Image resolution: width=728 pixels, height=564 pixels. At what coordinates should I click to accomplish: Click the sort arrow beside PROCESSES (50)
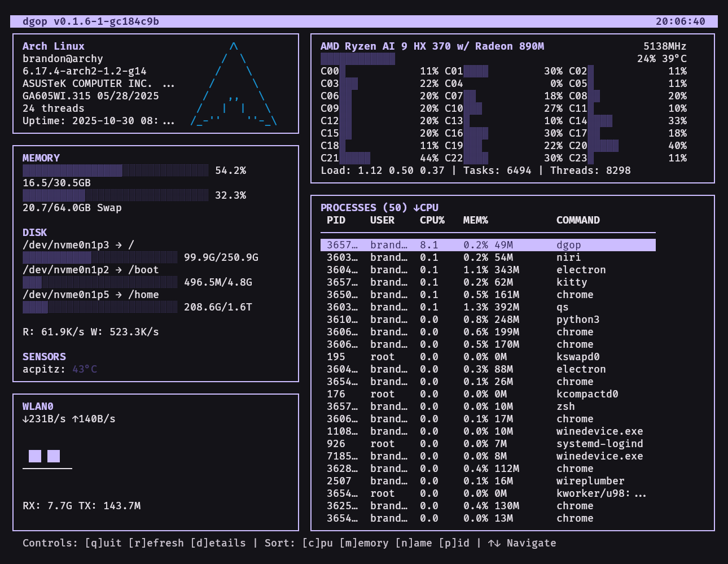coord(416,208)
